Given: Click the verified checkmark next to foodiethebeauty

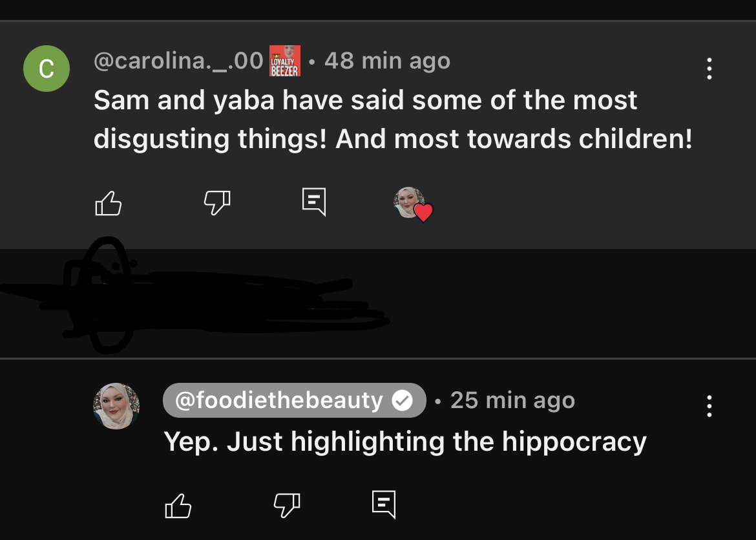Looking at the screenshot, I should [x=402, y=400].
